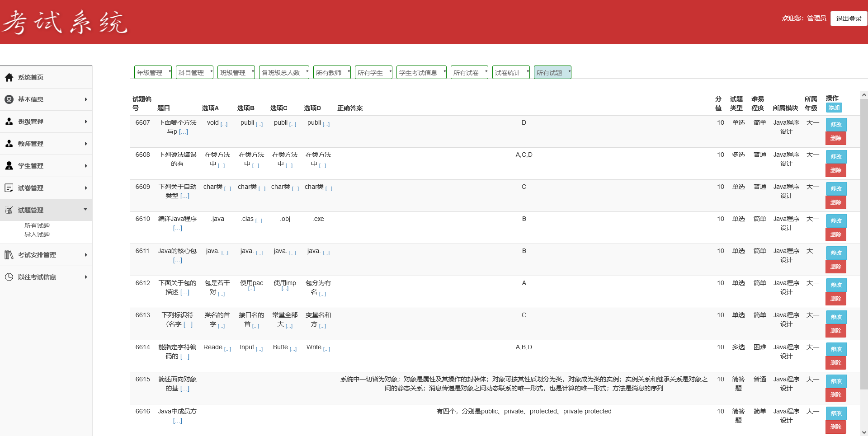Screen dimensions: 868x436
Task: Click 修改 for question 6607
Action: tap(836, 124)
